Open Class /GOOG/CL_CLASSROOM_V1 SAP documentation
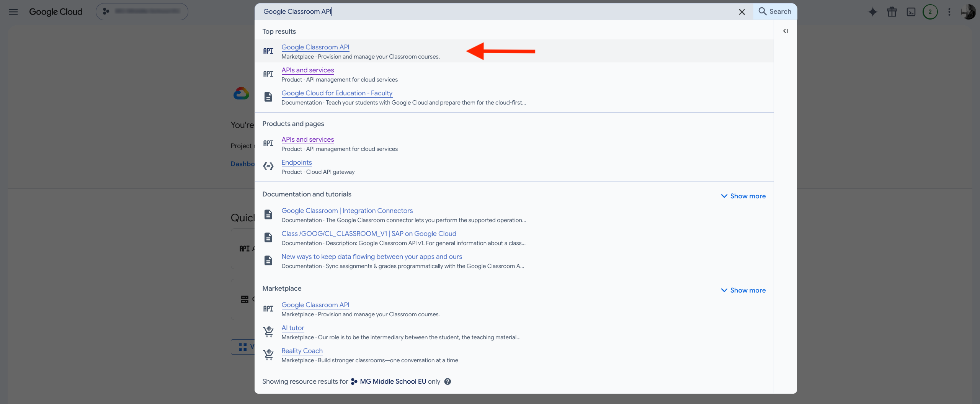This screenshot has width=980, height=404. click(369, 234)
